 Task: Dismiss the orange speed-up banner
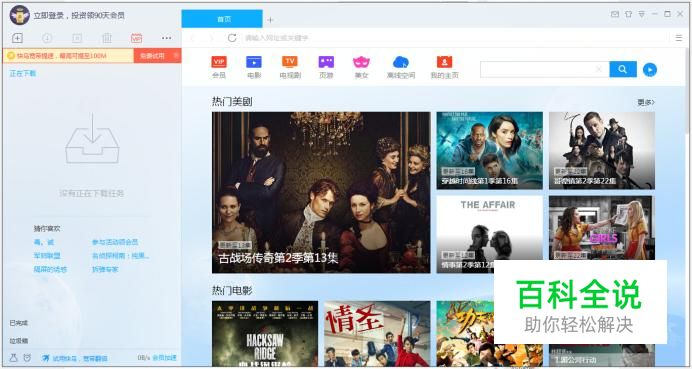pyautogui.click(x=176, y=56)
